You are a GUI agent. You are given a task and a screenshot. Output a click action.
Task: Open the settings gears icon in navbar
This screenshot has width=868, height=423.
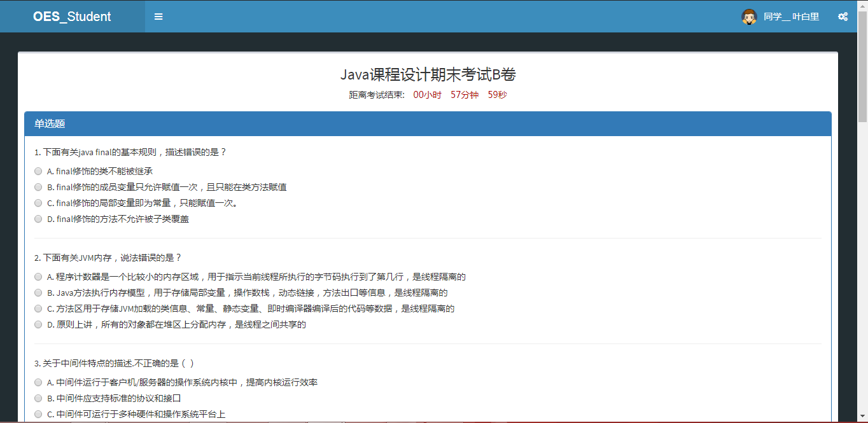(843, 17)
